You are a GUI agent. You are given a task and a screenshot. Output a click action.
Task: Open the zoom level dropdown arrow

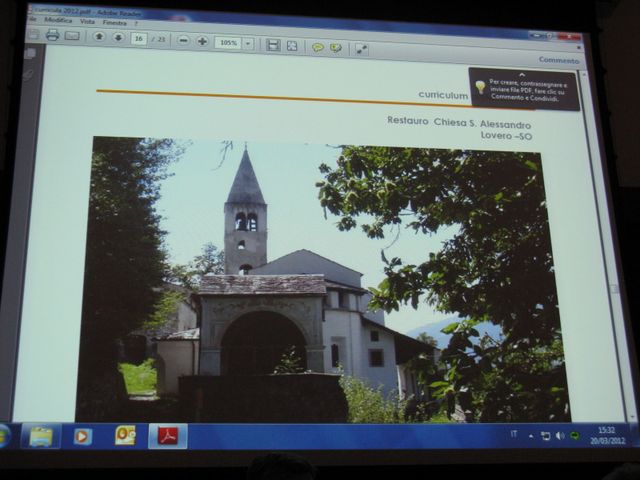click(x=249, y=43)
